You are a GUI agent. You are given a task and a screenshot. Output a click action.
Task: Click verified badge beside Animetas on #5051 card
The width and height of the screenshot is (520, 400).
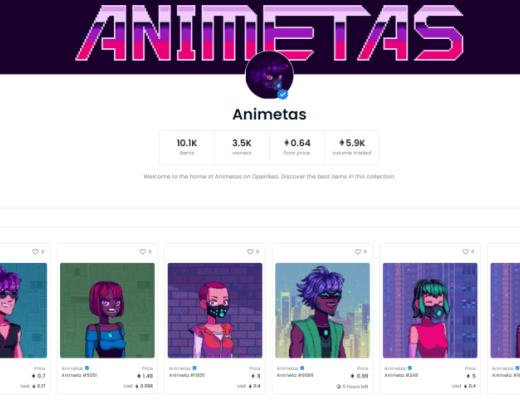(x=87, y=368)
